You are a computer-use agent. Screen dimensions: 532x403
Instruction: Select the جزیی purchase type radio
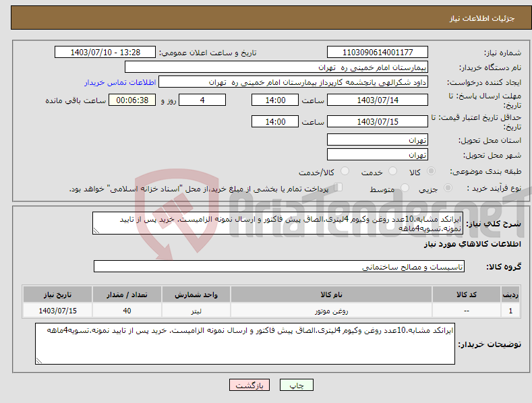click(x=448, y=188)
